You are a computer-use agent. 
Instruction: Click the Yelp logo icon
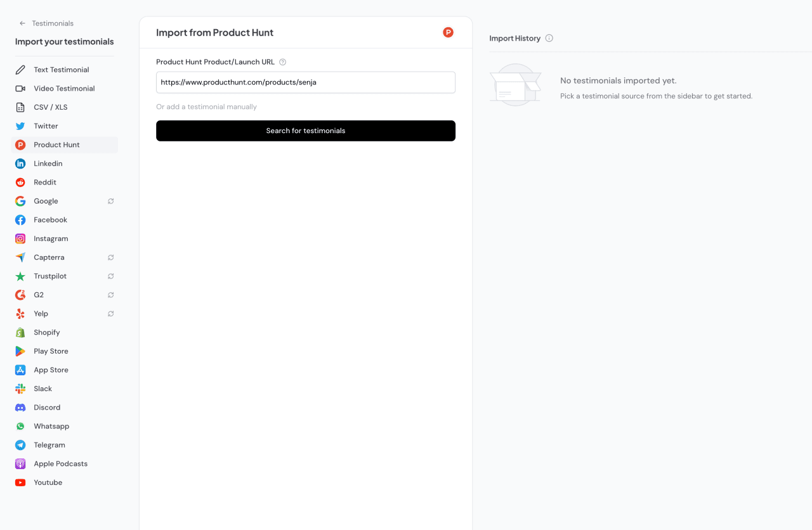(20, 314)
